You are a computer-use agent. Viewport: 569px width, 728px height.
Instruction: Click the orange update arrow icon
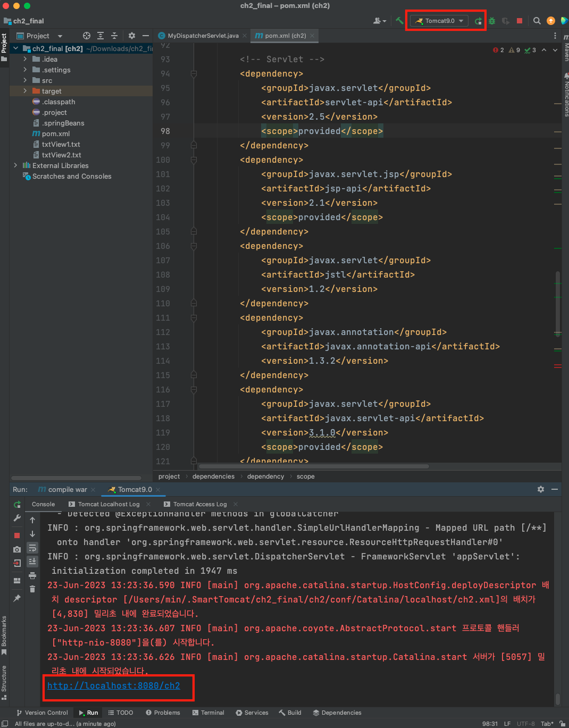[x=551, y=21]
